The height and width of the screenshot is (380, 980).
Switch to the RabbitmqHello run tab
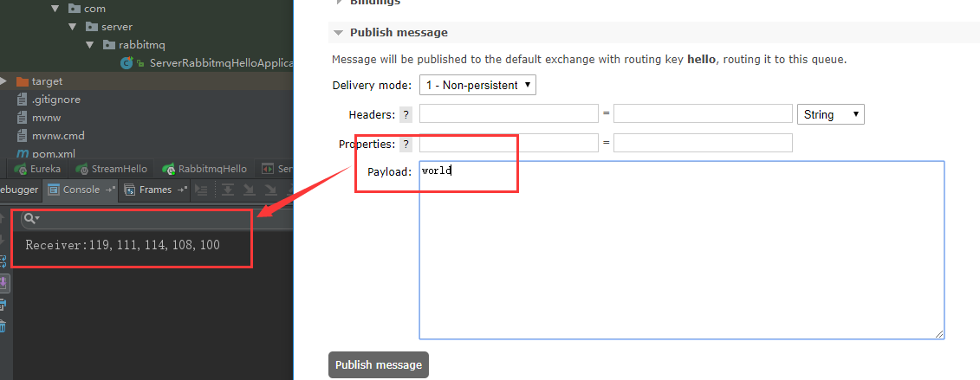point(204,169)
